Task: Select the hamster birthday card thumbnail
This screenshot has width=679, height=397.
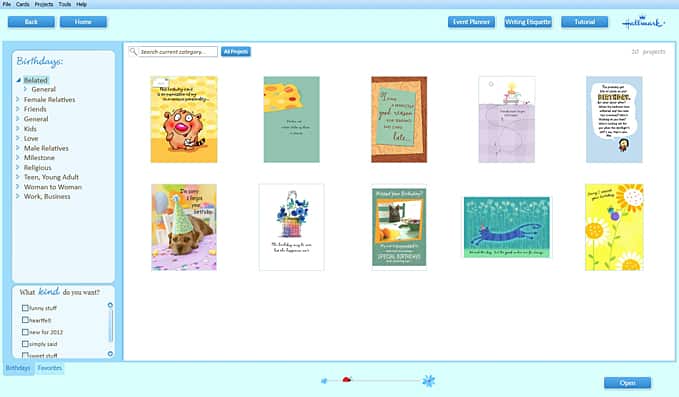Action: pos(184,119)
